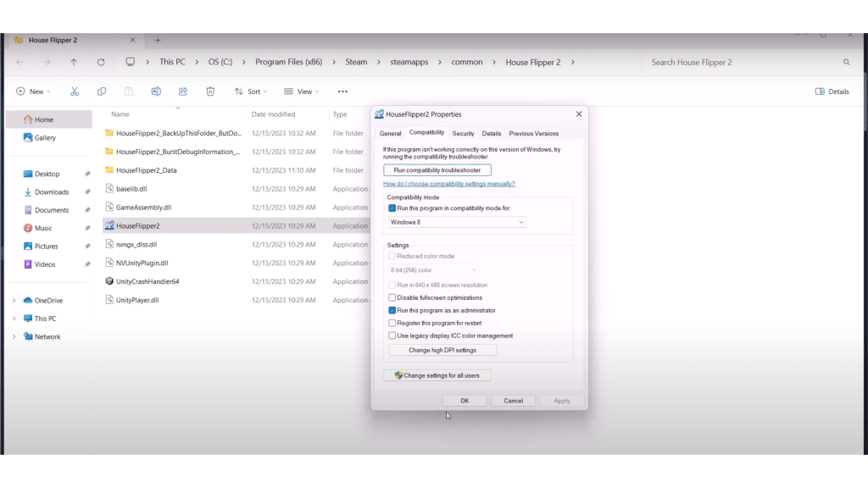Toggle Register this program for restart
868x488 pixels.
tap(392, 323)
